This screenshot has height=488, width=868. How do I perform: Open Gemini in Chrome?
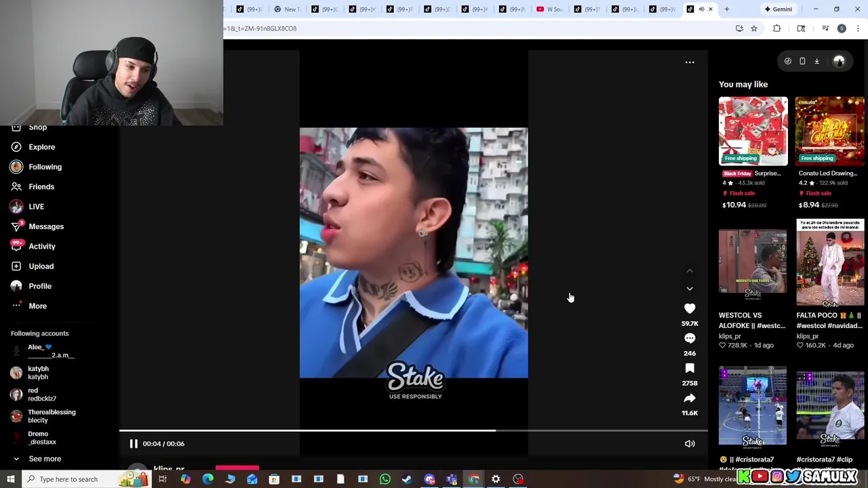click(x=778, y=9)
